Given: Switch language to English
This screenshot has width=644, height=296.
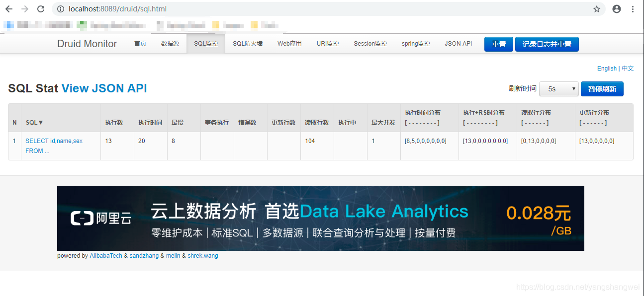Looking at the screenshot, I should click(x=607, y=69).
